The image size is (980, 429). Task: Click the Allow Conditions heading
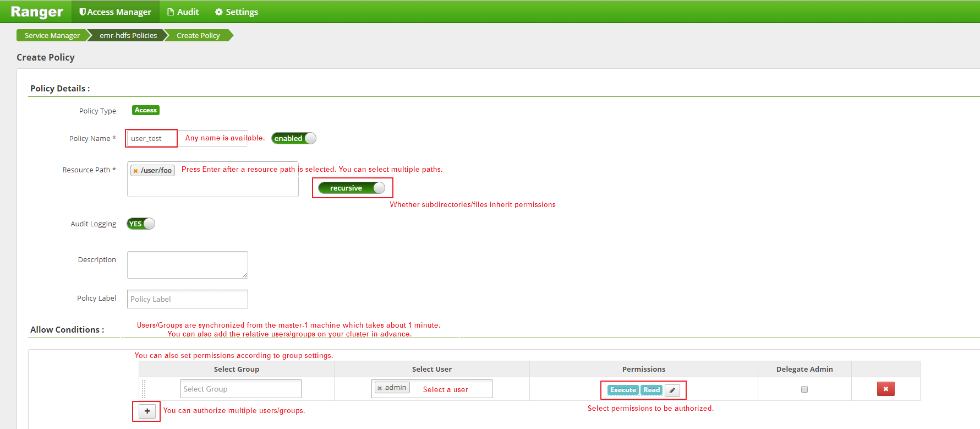pyautogui.click(x=67, y=329)
